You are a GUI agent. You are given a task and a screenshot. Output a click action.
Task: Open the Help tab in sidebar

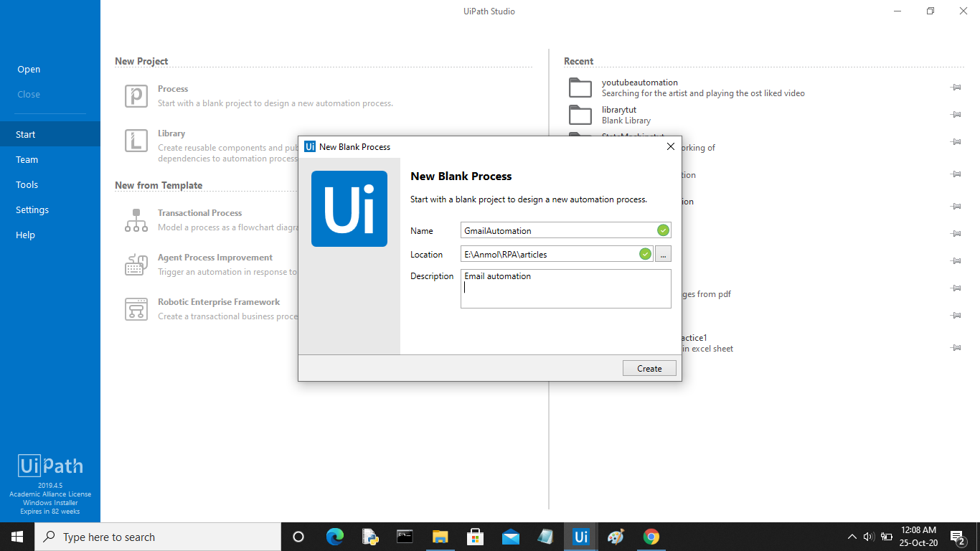coord(26,235)
